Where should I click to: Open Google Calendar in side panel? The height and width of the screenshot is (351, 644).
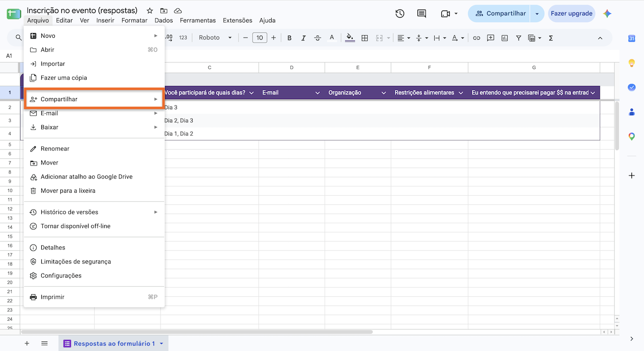[632, 38]
